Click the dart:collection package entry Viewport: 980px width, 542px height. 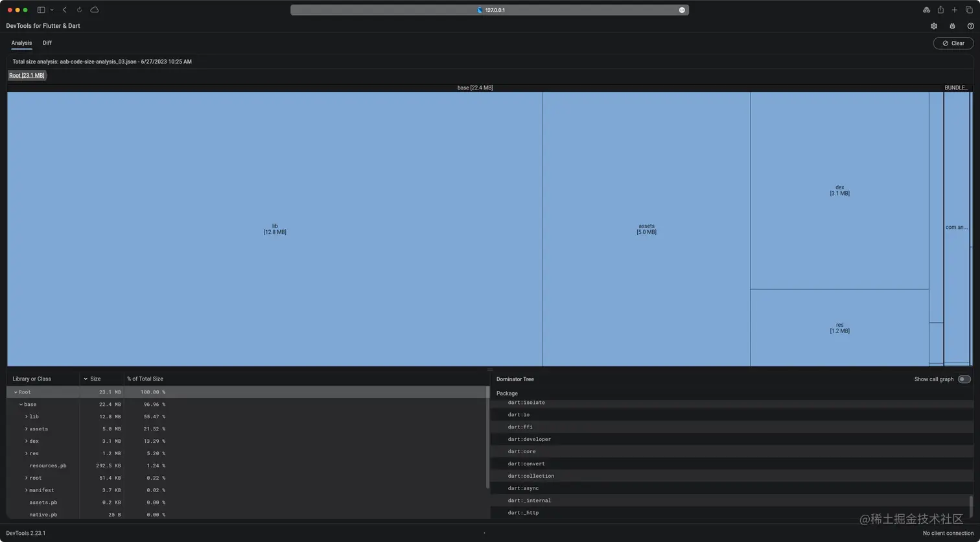click(x=531, y=477)
